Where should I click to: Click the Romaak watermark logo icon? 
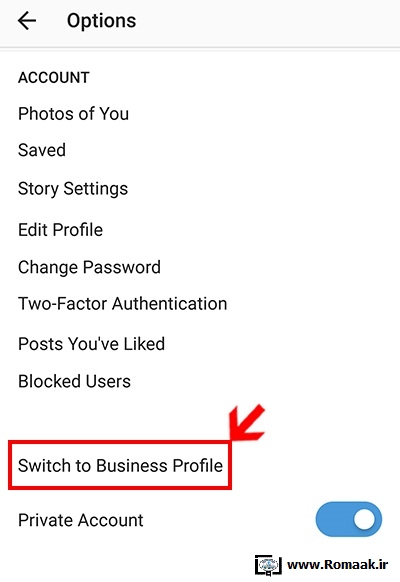(268, 565)
